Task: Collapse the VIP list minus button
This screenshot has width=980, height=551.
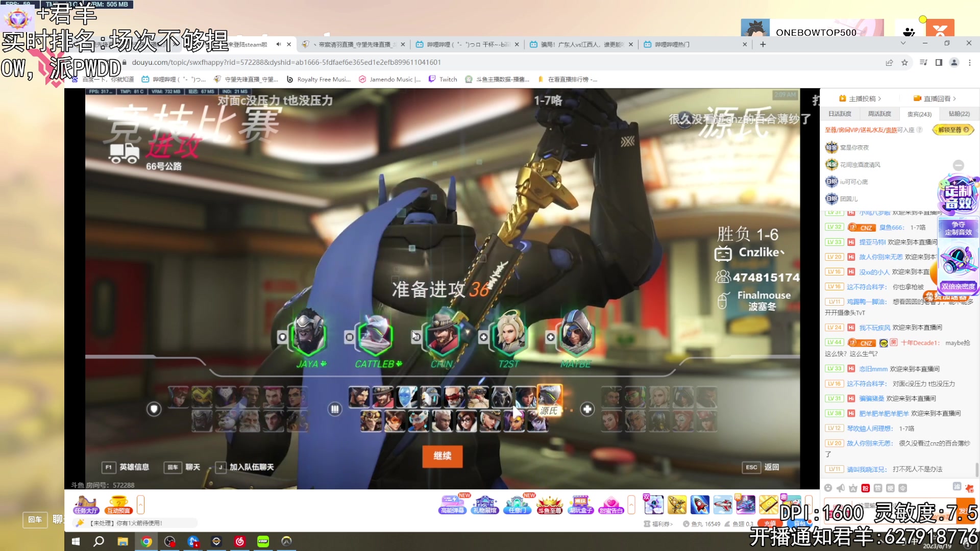Action: (x=959, y=165)
